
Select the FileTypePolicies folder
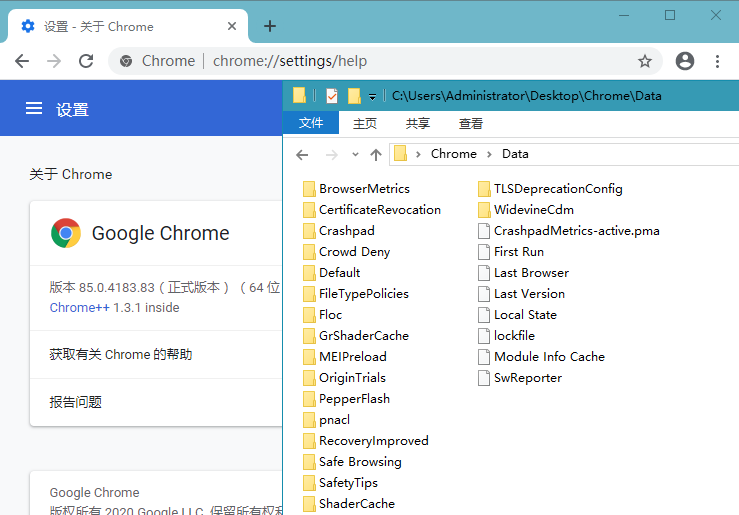tap(356, 294)
